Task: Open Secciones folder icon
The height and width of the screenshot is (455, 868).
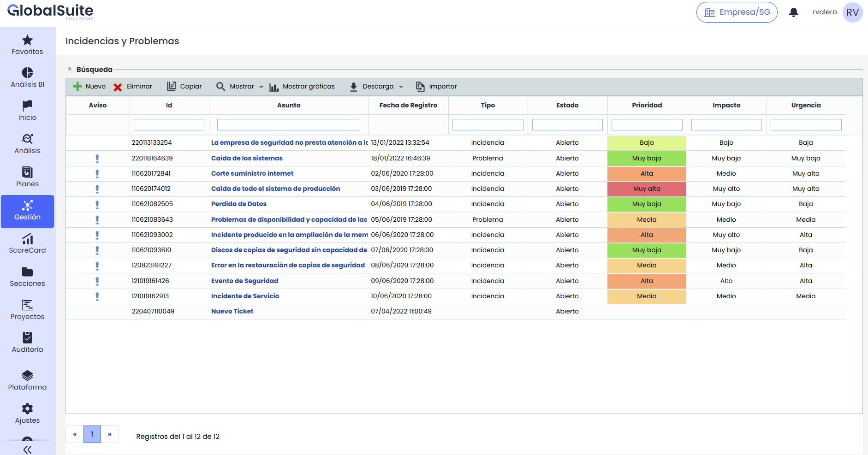Action: (x=27, y=272)
